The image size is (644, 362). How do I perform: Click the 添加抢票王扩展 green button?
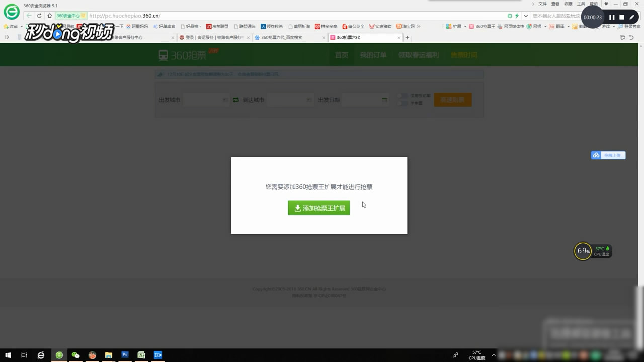319,208
